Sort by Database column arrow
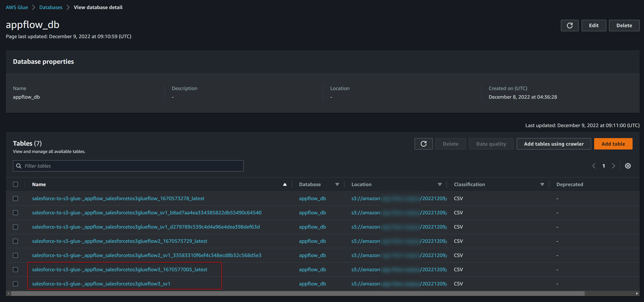Image resolution: width=644 pixels, height=302 pixels. 337,184
